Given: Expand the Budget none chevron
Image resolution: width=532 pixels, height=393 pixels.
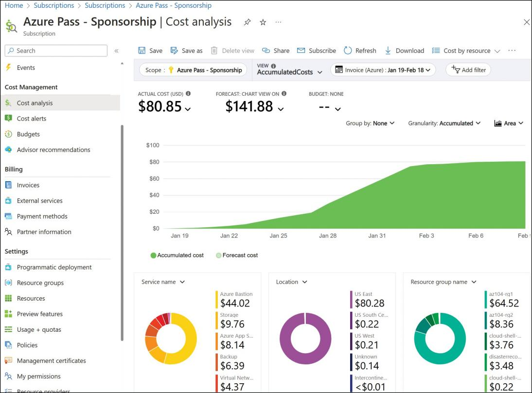Looking at the screenshot, I should click(x=337, y=109).
